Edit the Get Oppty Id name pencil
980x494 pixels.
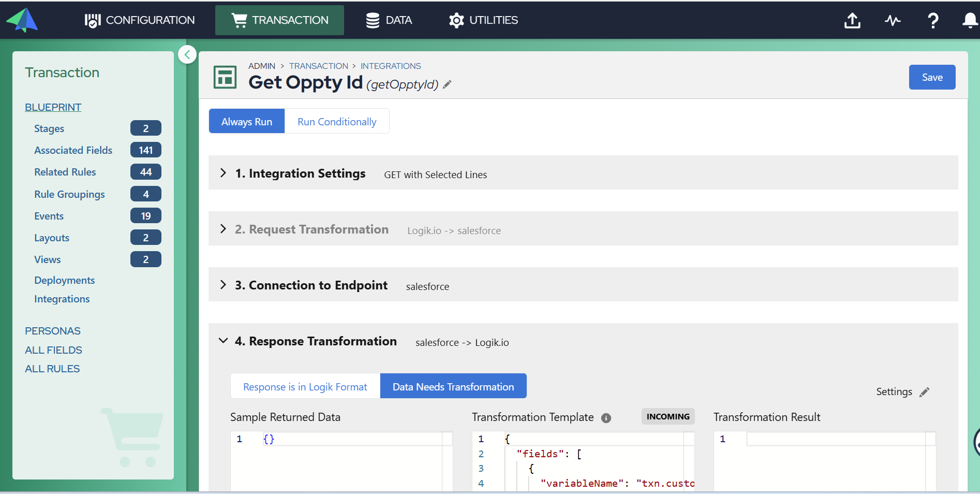[x=448, y=84]
